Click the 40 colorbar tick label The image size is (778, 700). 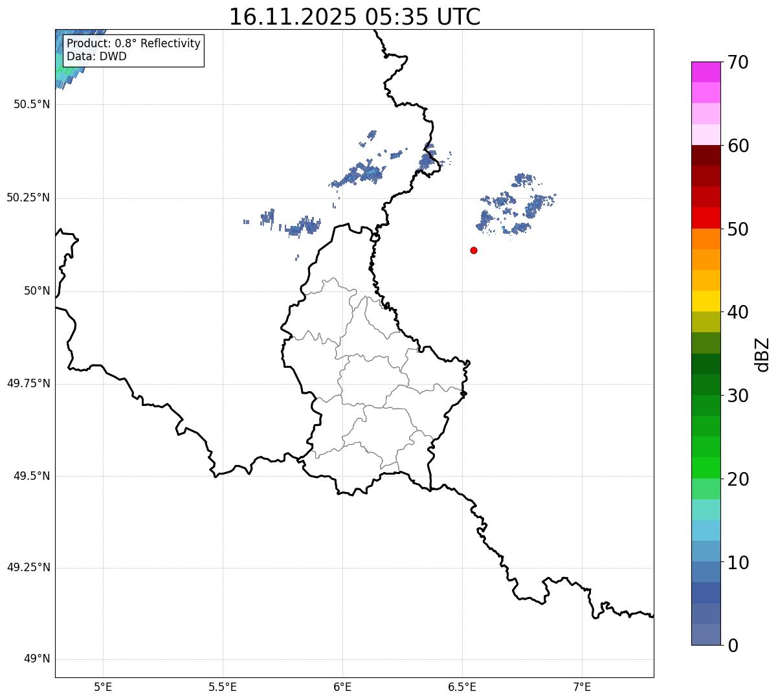(739, 312)
